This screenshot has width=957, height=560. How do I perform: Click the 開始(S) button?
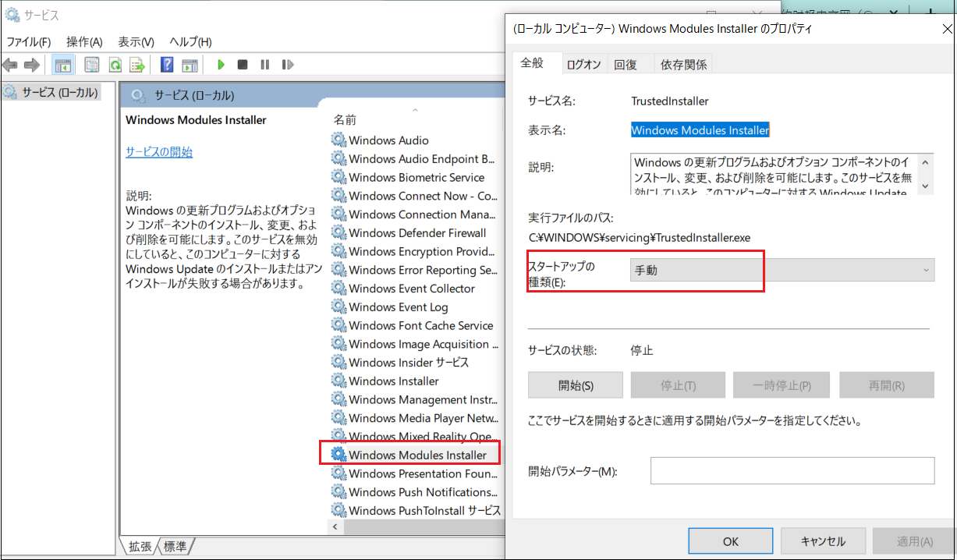tap(576, 385)
